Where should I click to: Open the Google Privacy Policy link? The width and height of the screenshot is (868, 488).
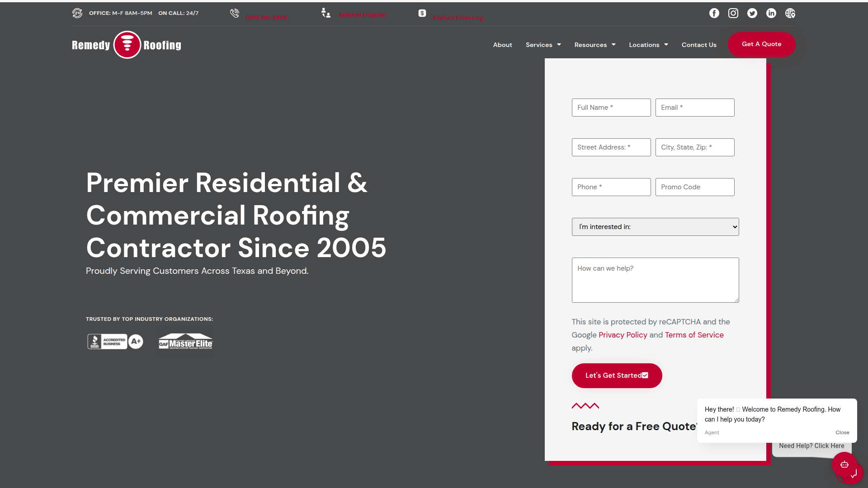click(x=623, y=335)
